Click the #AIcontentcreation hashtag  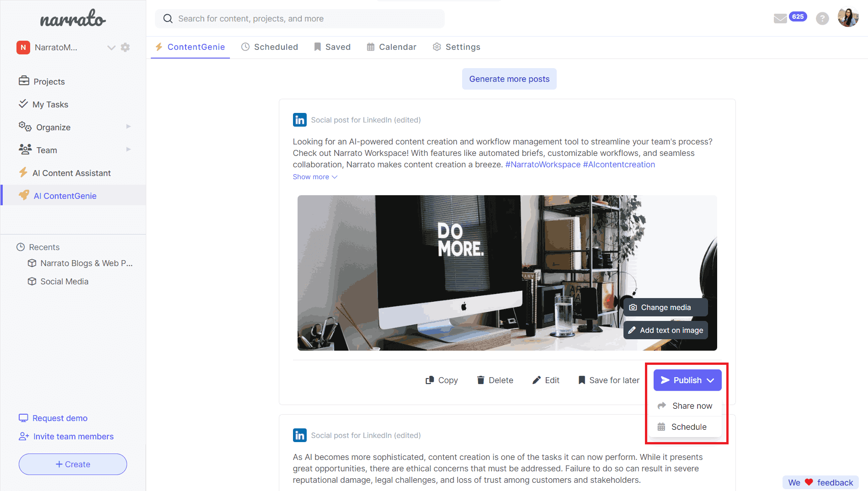[x=619, y=165]
